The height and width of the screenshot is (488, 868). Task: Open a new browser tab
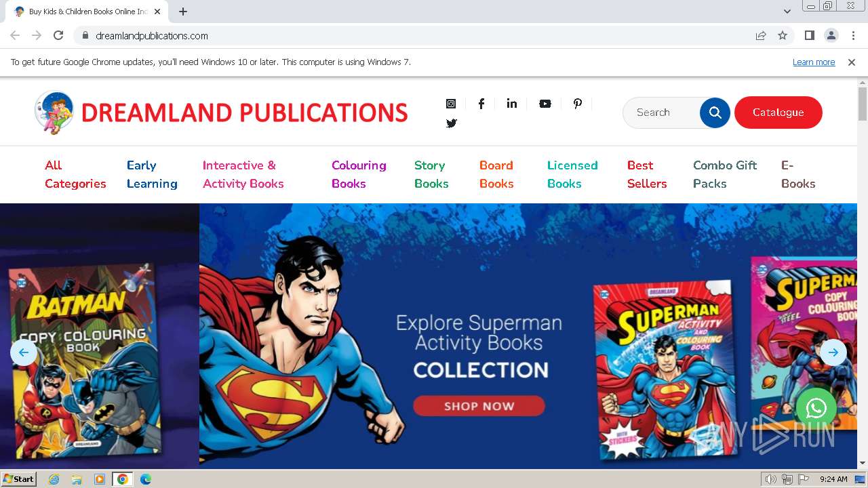point(183,12)
